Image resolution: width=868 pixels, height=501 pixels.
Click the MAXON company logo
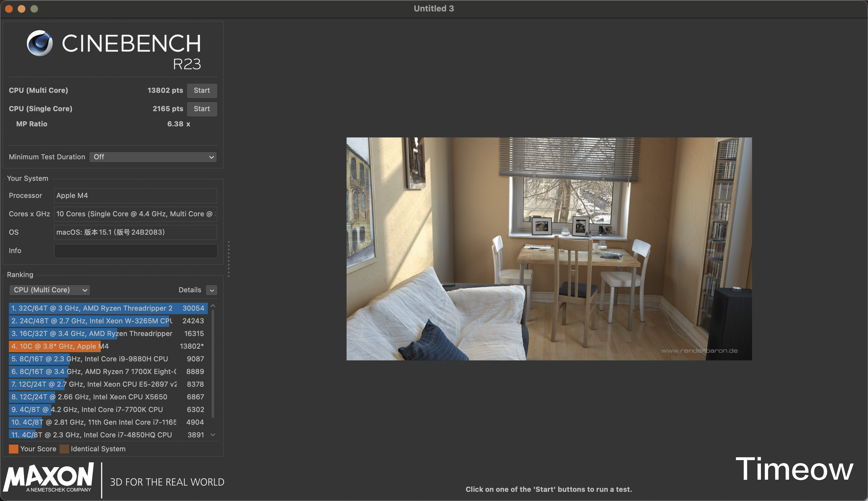point(49,477)
